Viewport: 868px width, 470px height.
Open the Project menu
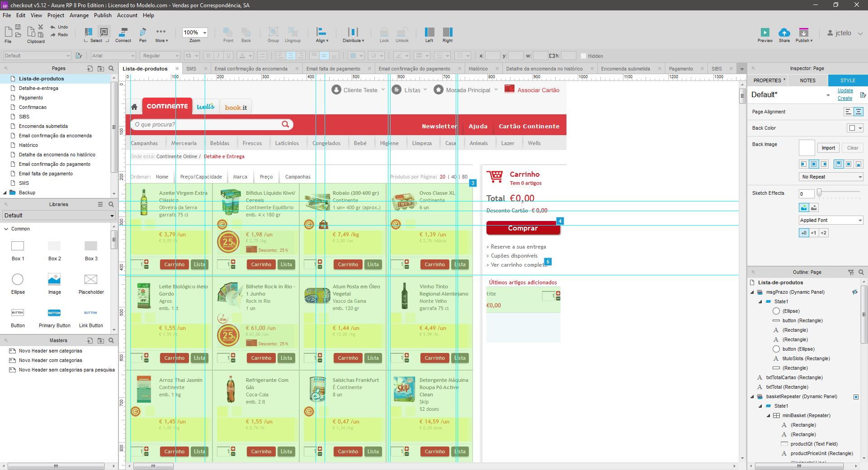tap(56, 15)
